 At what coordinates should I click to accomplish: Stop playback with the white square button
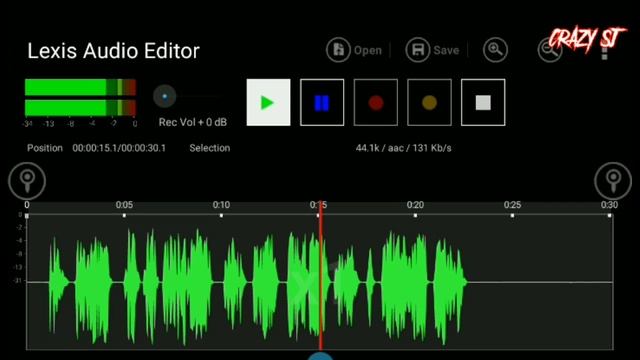483,102
